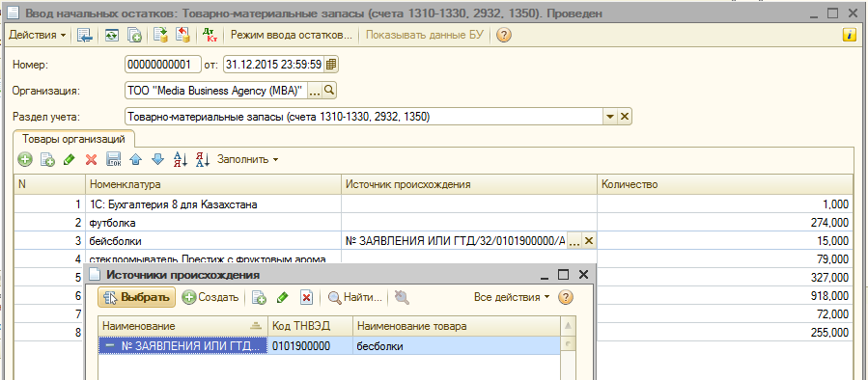
Task: Click the бесболки cell in the list
Action: (456, 346)
